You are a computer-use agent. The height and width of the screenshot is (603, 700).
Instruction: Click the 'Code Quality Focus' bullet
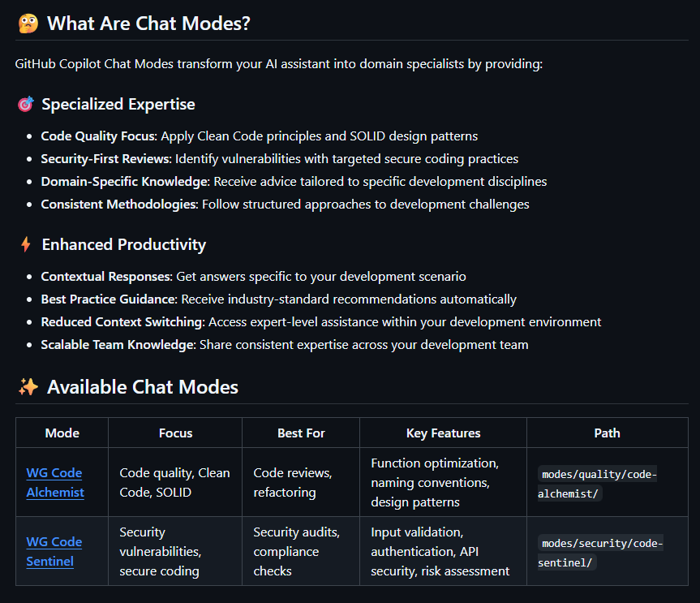tap(260, 136)
